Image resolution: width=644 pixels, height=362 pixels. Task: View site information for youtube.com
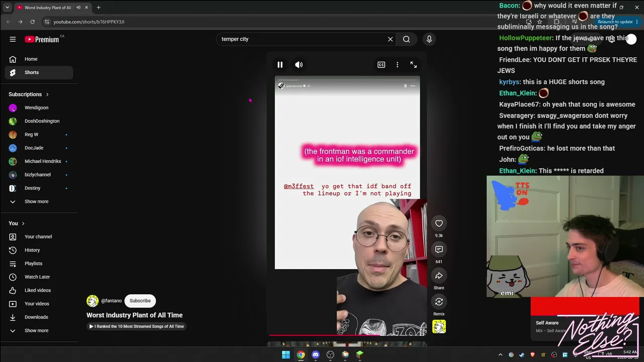[x=47, y=22]
